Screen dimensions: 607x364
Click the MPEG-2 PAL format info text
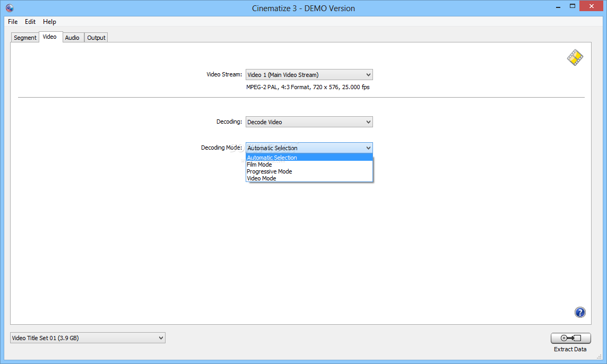[308, 87]
